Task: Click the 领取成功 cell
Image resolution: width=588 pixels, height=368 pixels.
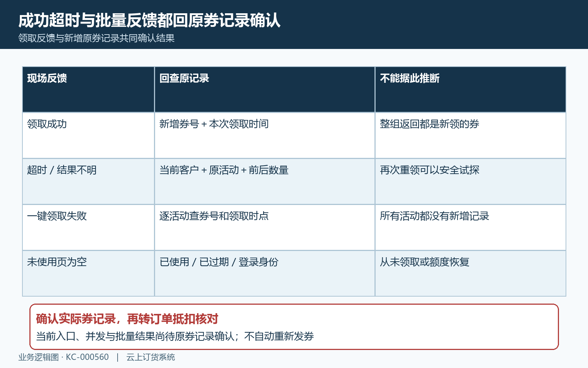Action: [88, 135]
